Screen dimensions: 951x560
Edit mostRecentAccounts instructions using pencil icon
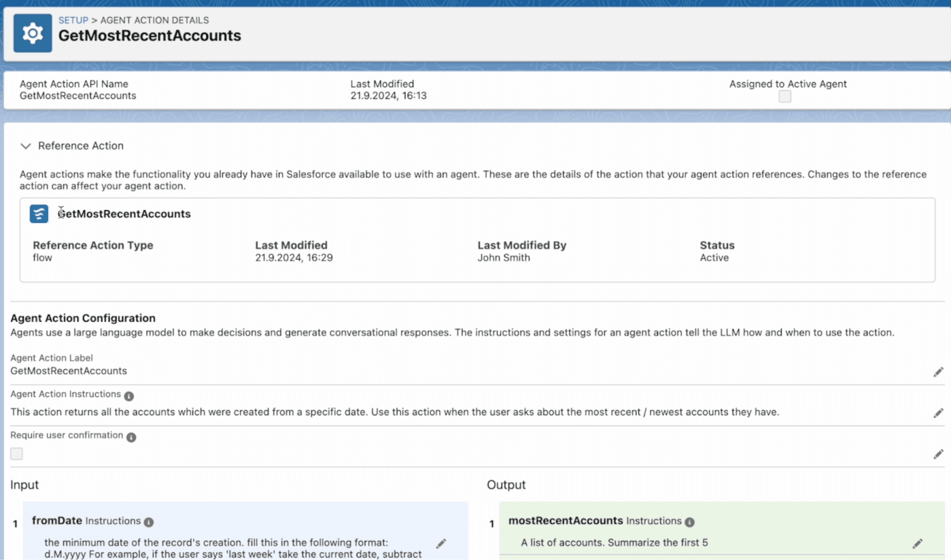pos(917,543)
